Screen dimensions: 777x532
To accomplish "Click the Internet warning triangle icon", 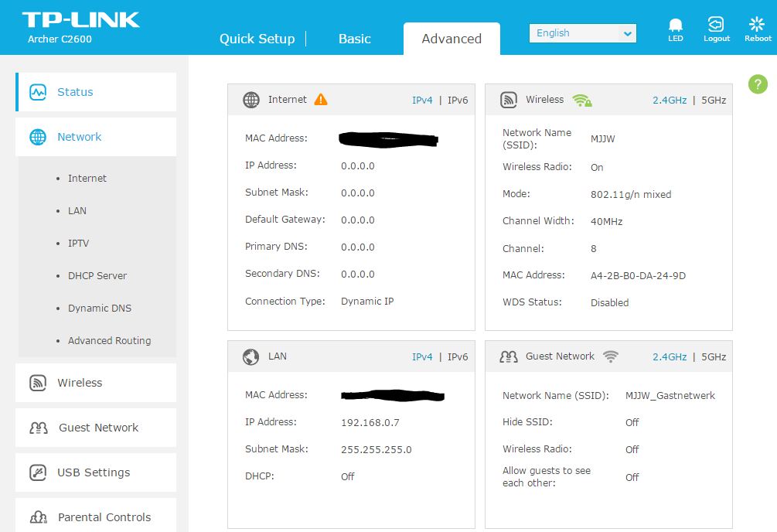I will click(x=321, y=100).
